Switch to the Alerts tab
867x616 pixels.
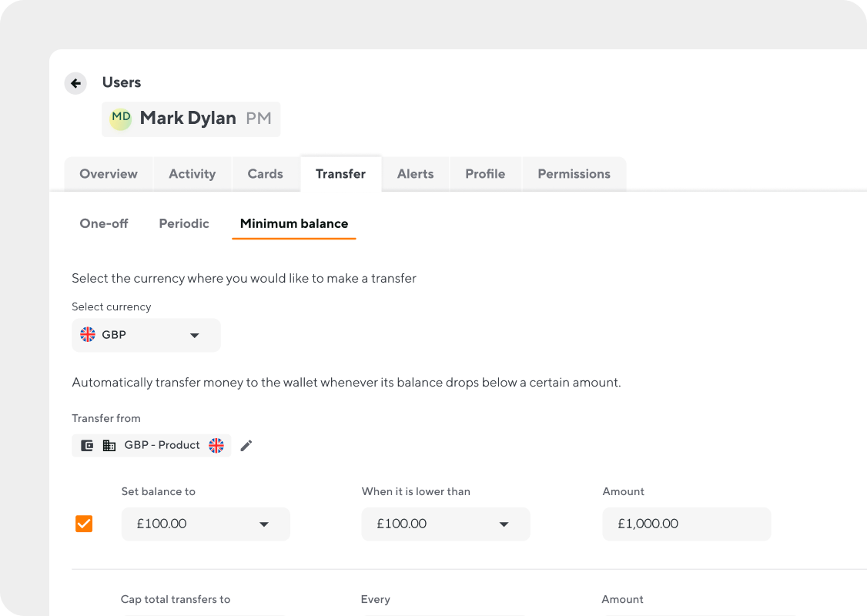click(415, 174)
